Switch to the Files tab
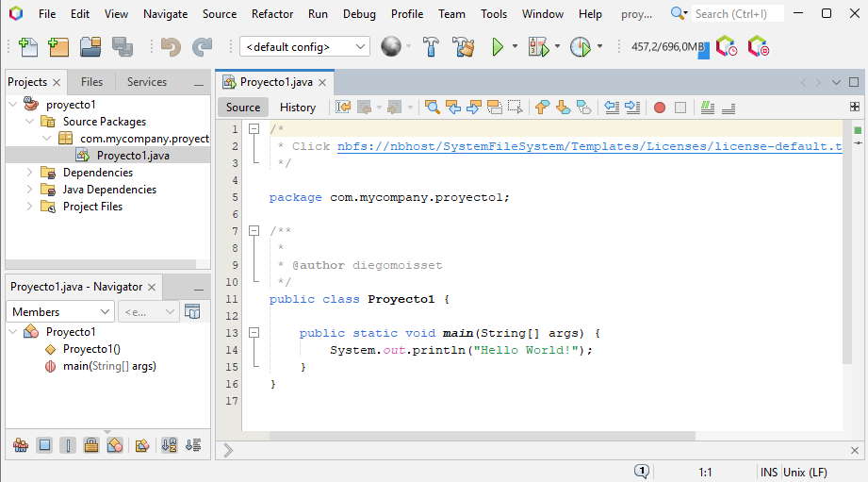The width and height of the screenshot is (868, 482). pos(91,82)
